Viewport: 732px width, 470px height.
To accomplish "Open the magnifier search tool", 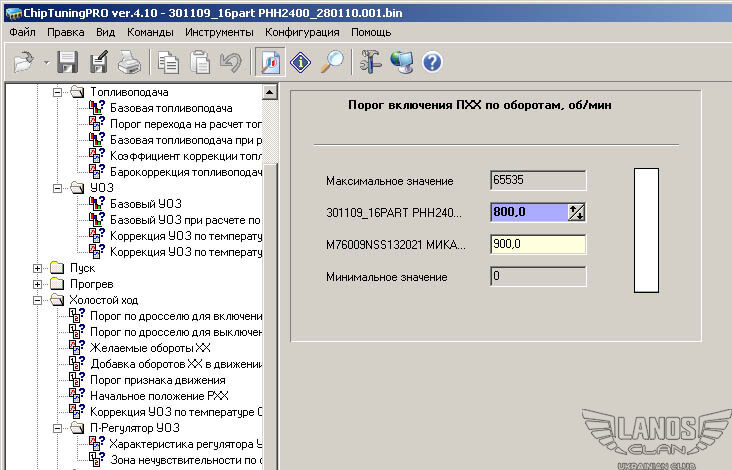I will [x=333, y=62].
